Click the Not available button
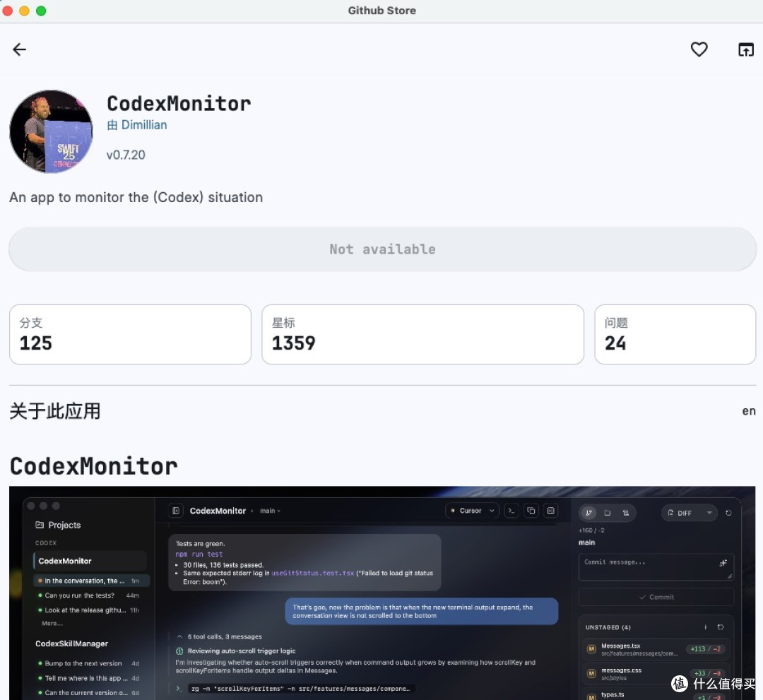Image resolution: width=763 pixels, height=700 pixels. point(382,249)
